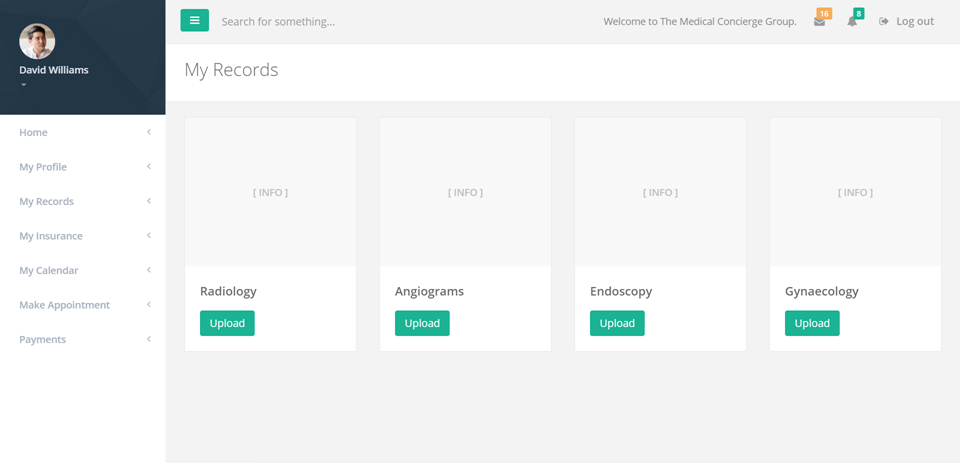Expand the My Profile menu chevron
This screenshot has width=961, height=464.
click(x=149, y=166)
